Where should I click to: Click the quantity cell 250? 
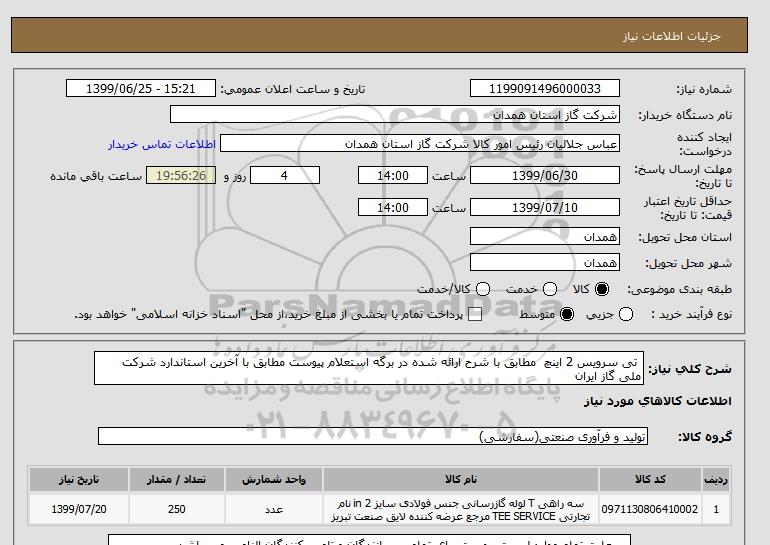(177, 510)
